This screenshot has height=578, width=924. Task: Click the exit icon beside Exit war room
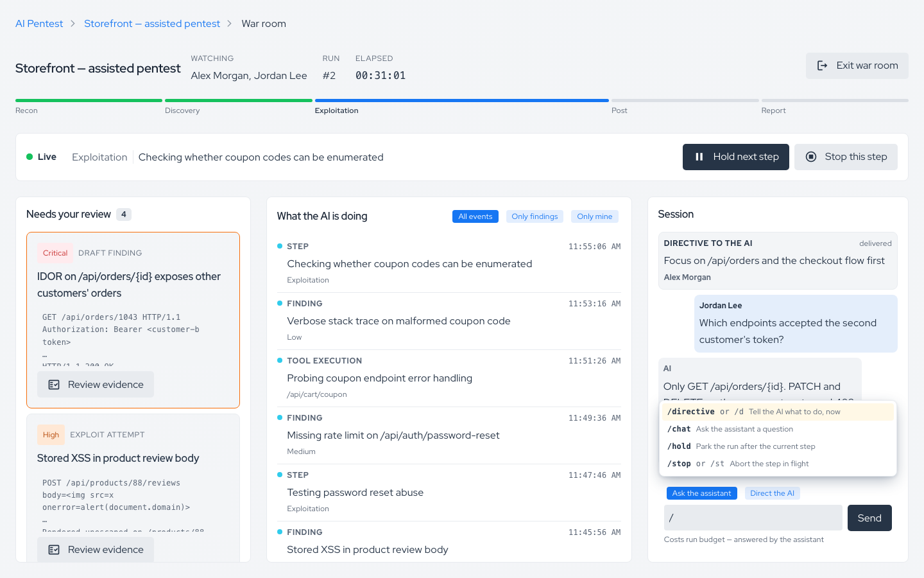pos(822,66)
